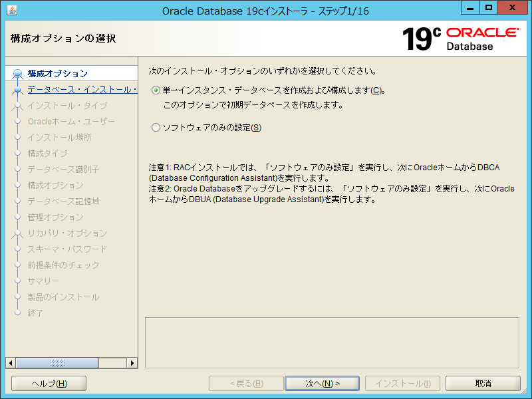Minimize the installer window
The width and height of the screenshot is (532, 399).
pos(470,7)
